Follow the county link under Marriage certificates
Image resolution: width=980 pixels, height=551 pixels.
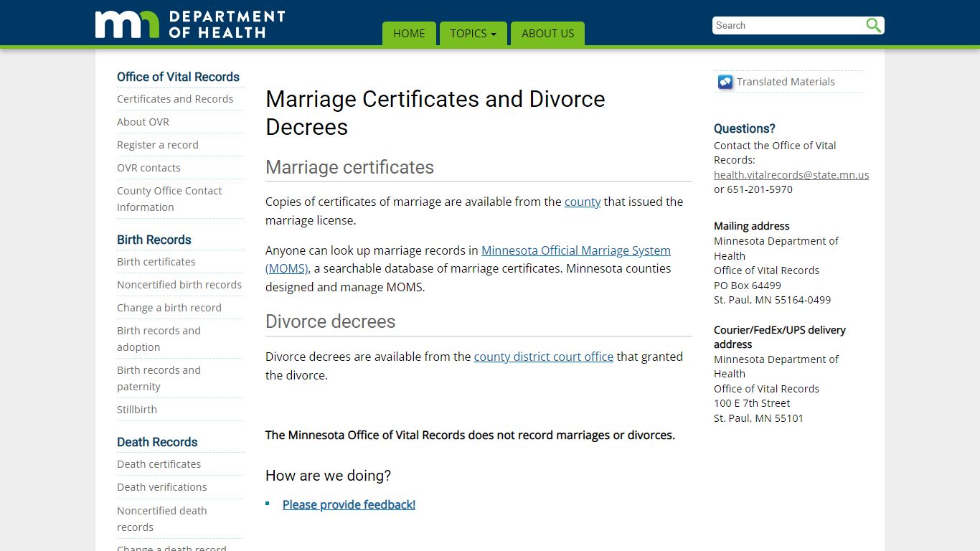coord(583,202)
